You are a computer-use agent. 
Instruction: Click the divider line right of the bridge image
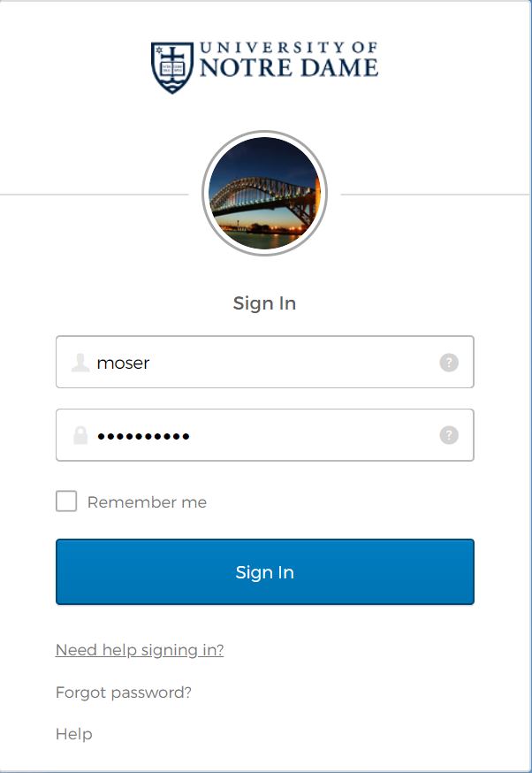(435, 195)
